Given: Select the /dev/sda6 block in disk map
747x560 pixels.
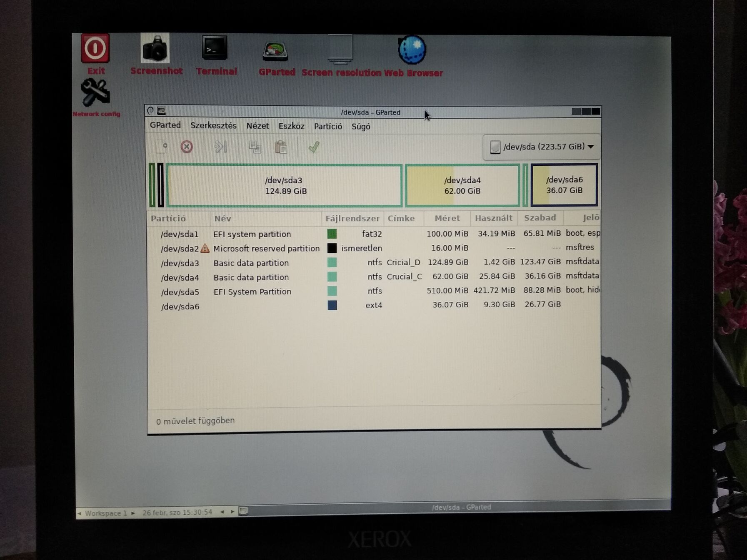Looking at the screenshot, I should (x=564, y=185).
